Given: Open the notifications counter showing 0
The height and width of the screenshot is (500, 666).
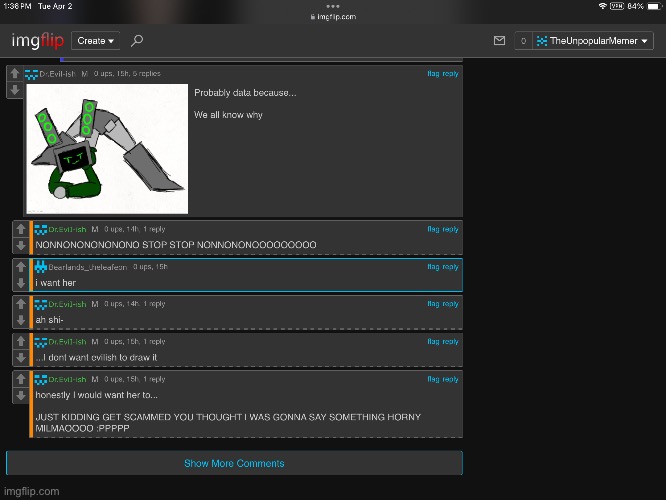Looking at the screenshot, I should pos(522,41).
